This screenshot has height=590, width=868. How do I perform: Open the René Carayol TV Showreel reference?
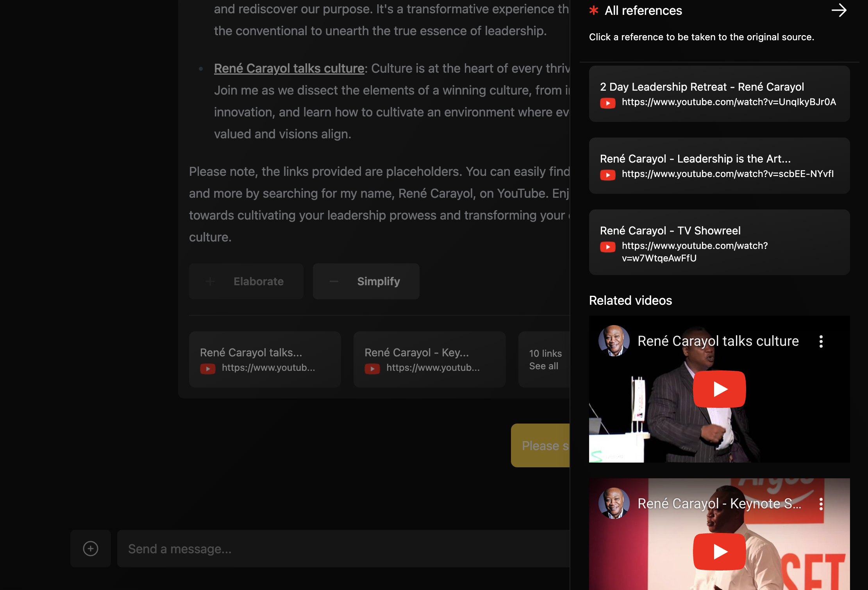719,242
